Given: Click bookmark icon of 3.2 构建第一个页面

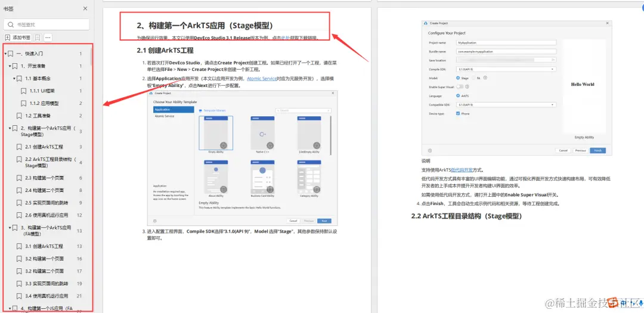Looking at the screenshot, I should click(19, 259).
